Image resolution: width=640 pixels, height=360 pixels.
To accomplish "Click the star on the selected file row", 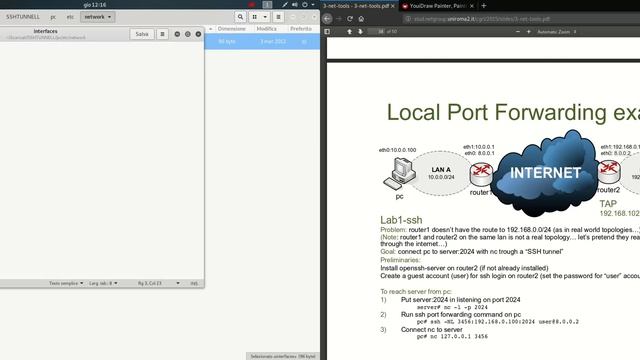I will coord(304,42).
